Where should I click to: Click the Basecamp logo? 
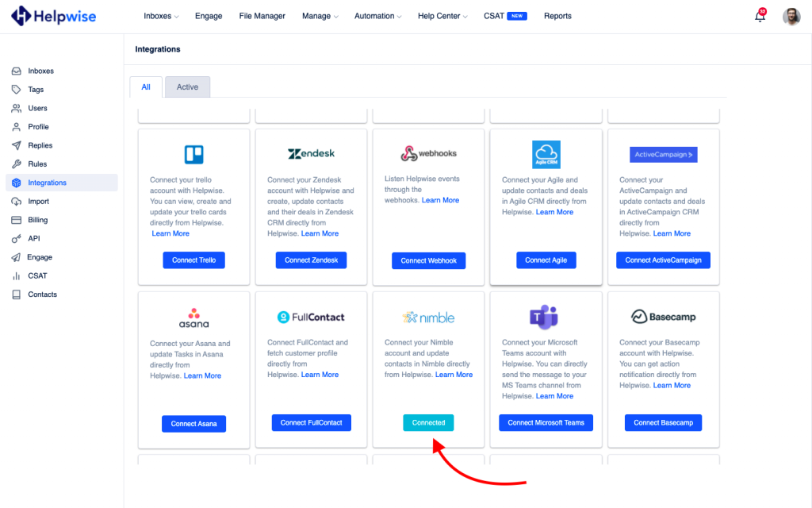click(664, 317)
